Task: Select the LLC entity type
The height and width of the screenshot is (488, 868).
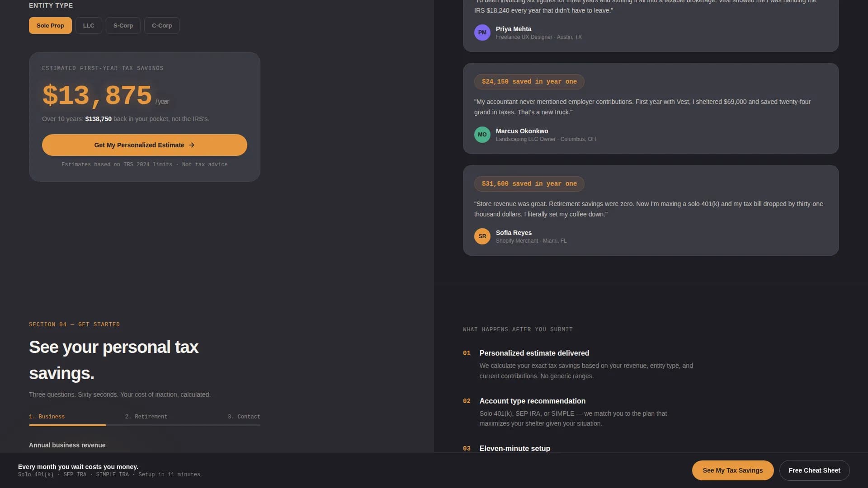Action: click(89, 25)
